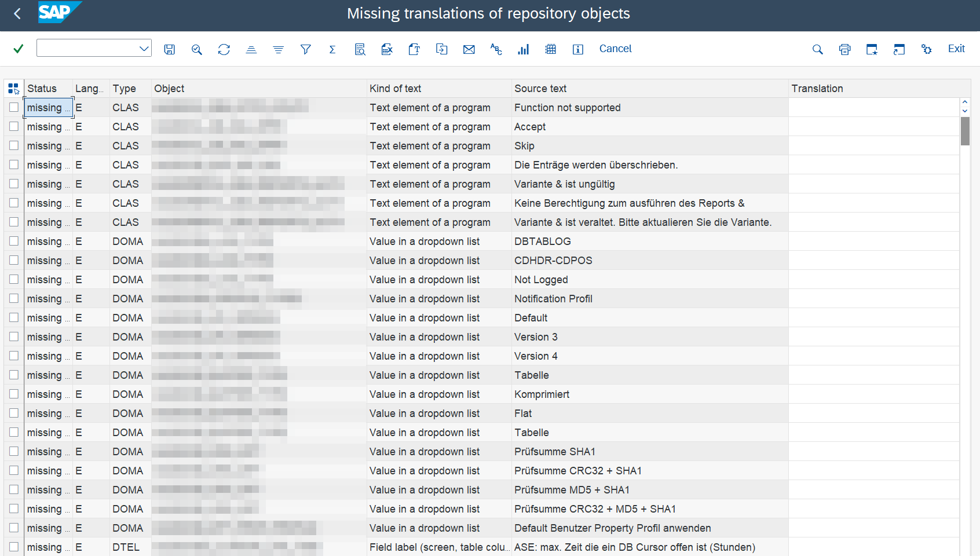
Task: Sort rows in ascending order
Action: click(x=251, y=49)
